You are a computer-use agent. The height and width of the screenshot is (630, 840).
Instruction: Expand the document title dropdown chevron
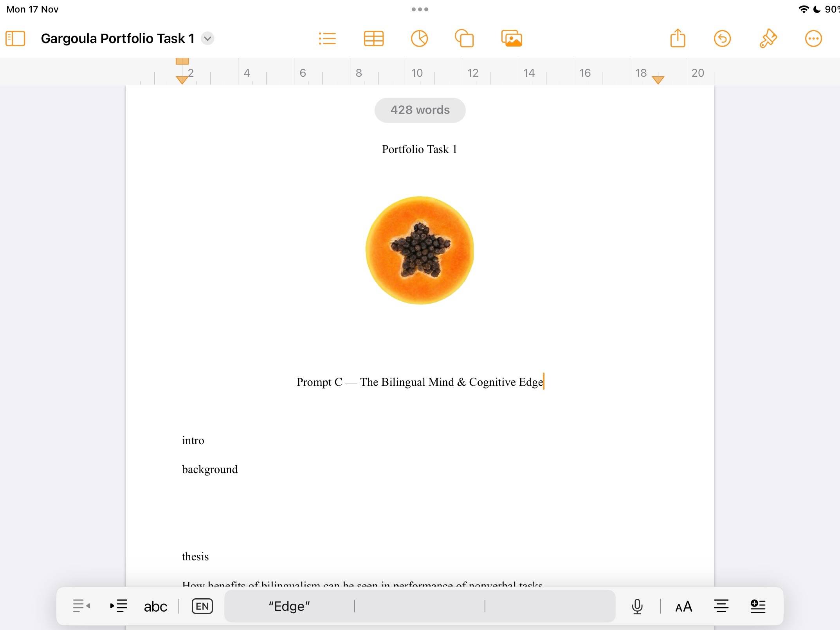(x=207, y=38)
